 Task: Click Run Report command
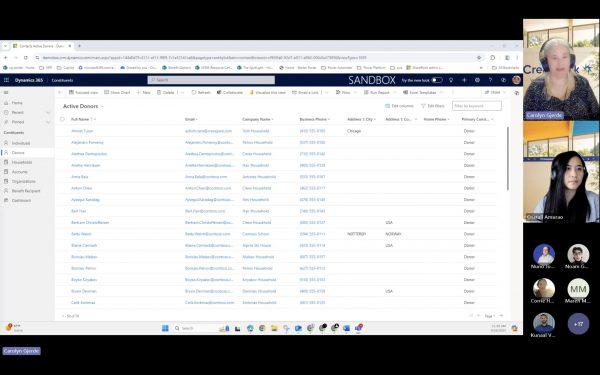pos(377,93)
